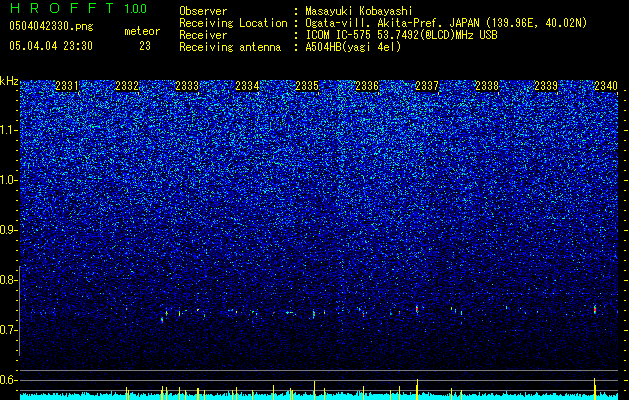
Task: Click the 0.9 kHz axis label
Action: [9, 230]
